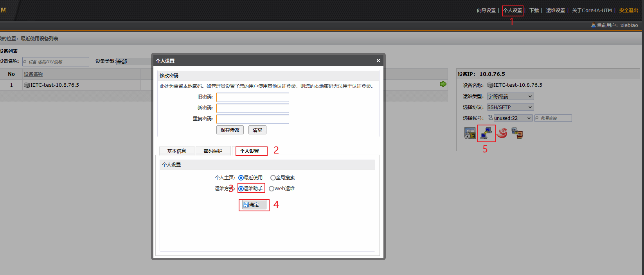The width and height of the screenshot is (644, 275).
Task: Launch the PuTTY connection icon
Action: (486, 133)
